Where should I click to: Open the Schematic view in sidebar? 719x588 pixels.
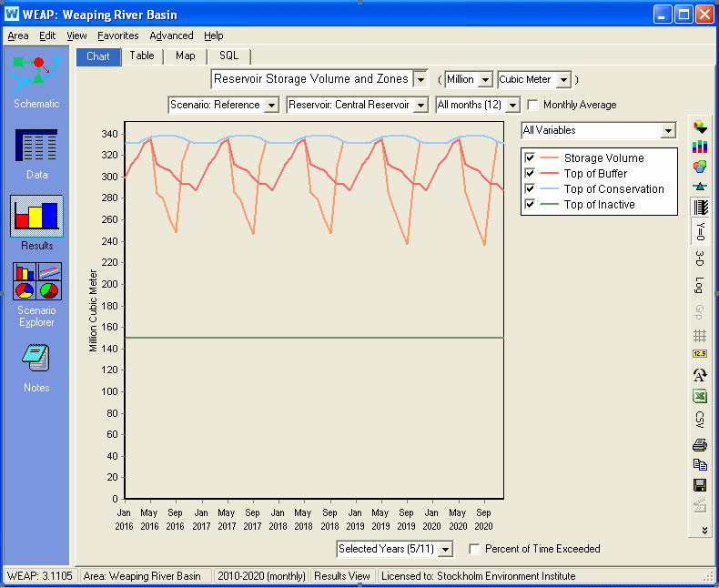[x=36, y=80]
